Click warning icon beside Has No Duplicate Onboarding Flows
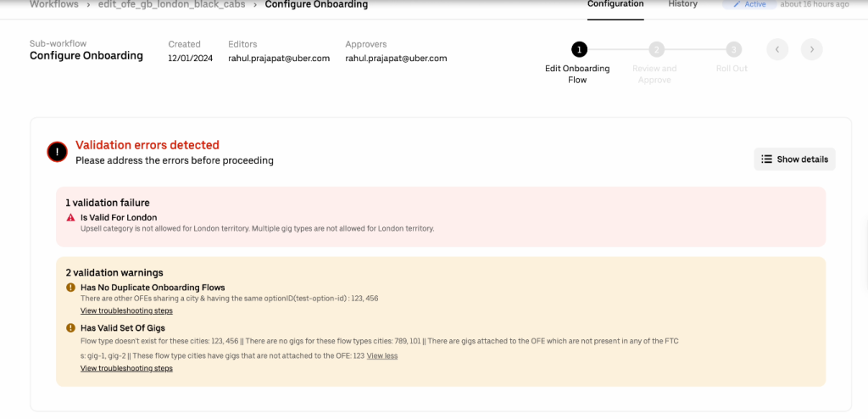Image resolution: width=868 pixels, height=419 pixels. (x=71, y=288)
